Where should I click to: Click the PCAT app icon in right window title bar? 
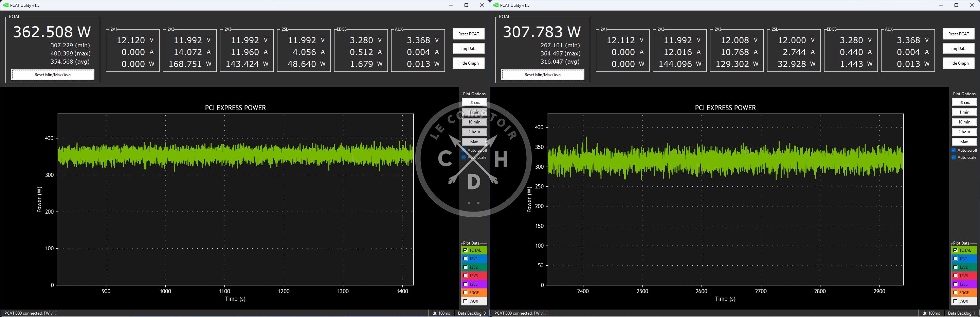point(496,5)
